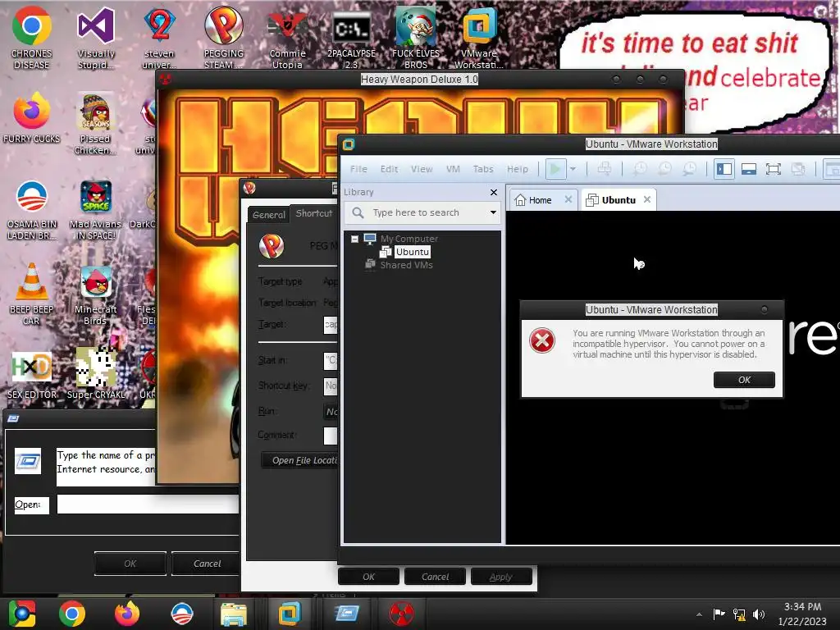Click the VMware Workstation taskbar icon

(x=290, y=614)
